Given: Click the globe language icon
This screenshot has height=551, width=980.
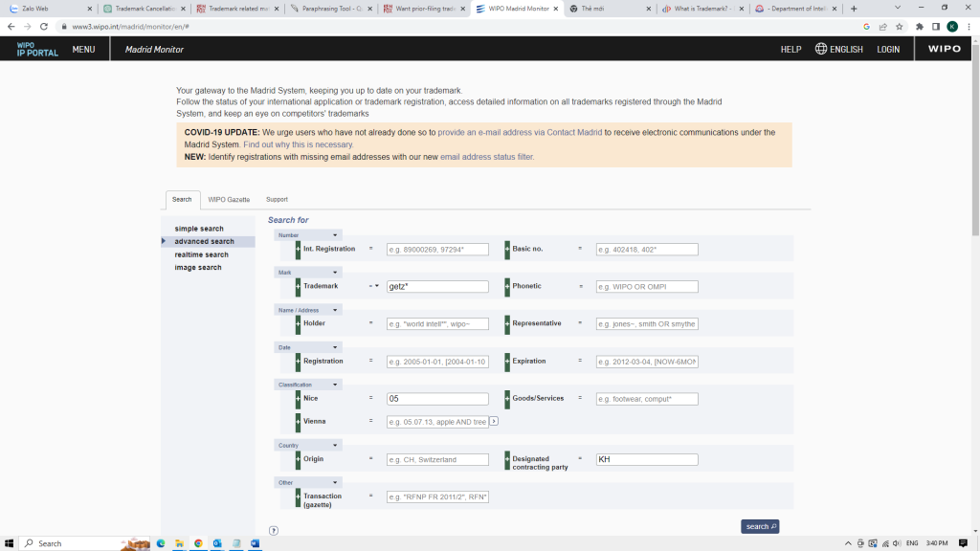Looking at the screenshot, I should (821, 49).
